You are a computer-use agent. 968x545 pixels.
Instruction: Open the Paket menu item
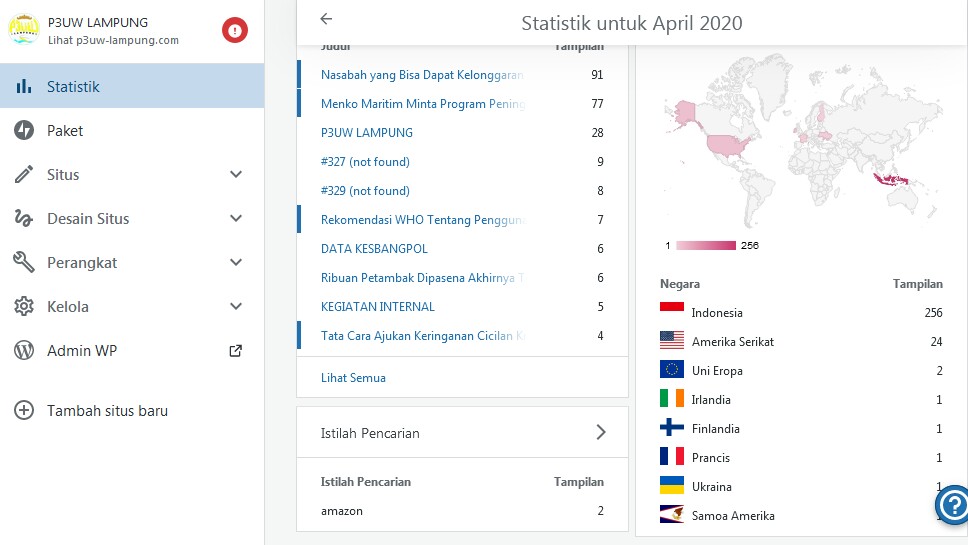point(132,130)
